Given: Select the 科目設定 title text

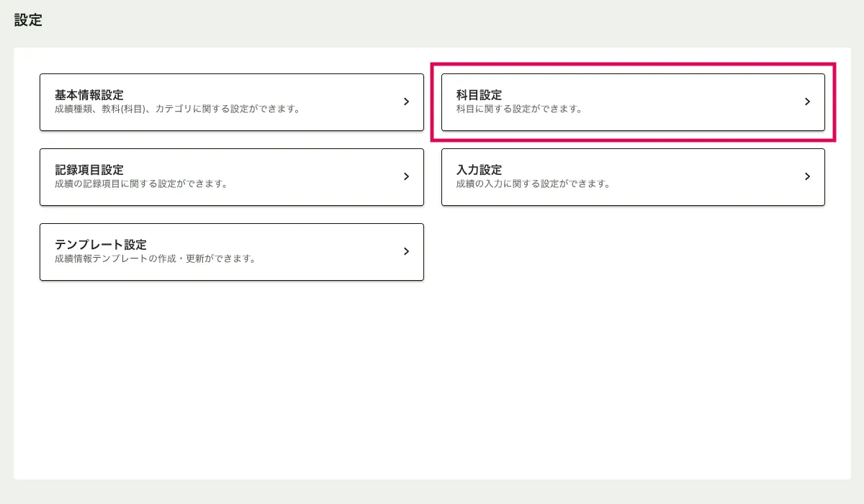Looking at the screenshot, I should 479,95.
